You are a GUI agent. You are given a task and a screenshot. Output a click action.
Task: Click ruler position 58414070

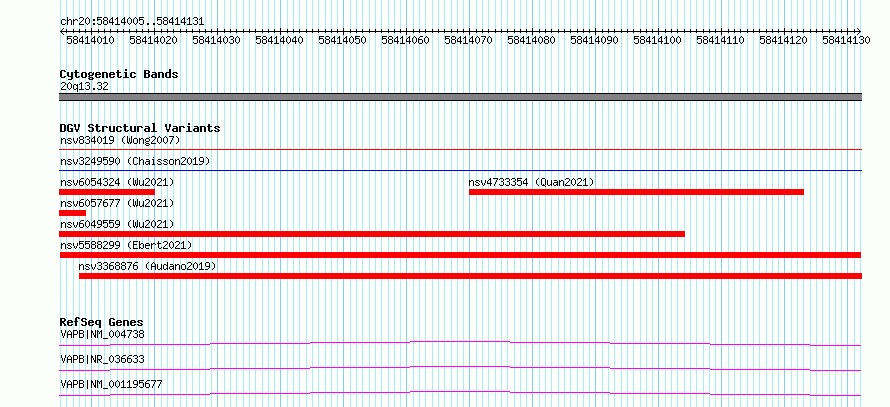coord(468,40)
